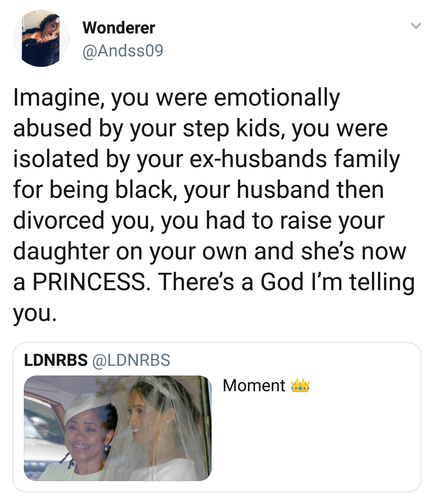
Task: Click the word daughter in the tweet
Action: pyautogui.click(x=61, y=251)
